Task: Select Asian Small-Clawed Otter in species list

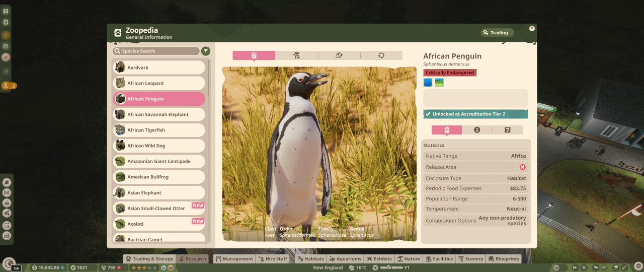Action: coord(159,208)
